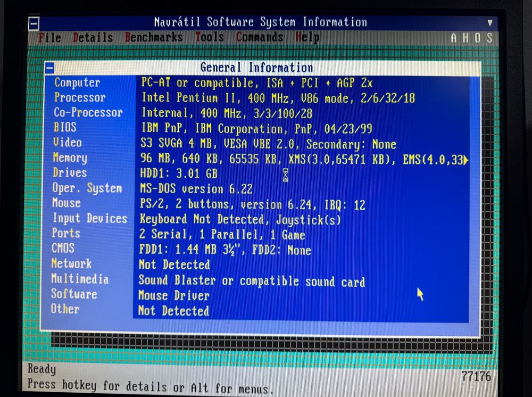Click the 'A H O S' indicator in menu bar
This screenshot has width=532, height=397.
[471, 38]
